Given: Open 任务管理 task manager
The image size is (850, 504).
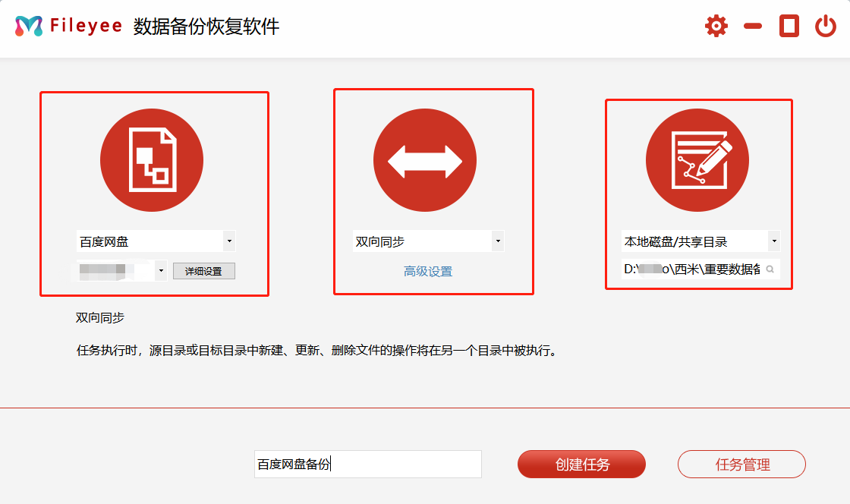Looking at the screenshot, I should [741, 465].
